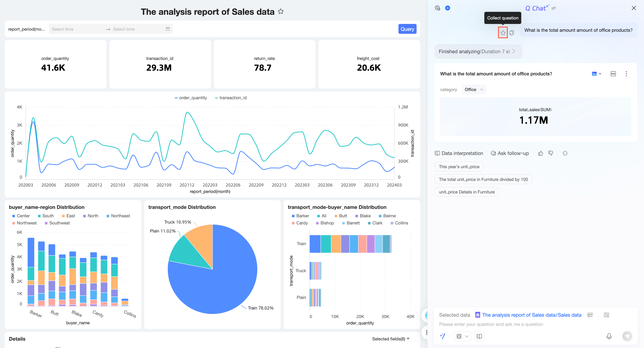Click the copy question icon
This screenshot has height=348, width=644.
tap(511, 33)
